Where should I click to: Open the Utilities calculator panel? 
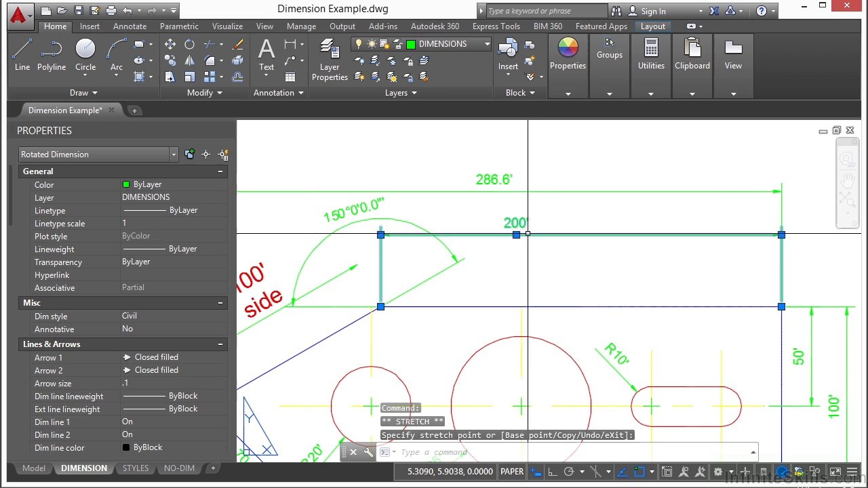(651, 54)
